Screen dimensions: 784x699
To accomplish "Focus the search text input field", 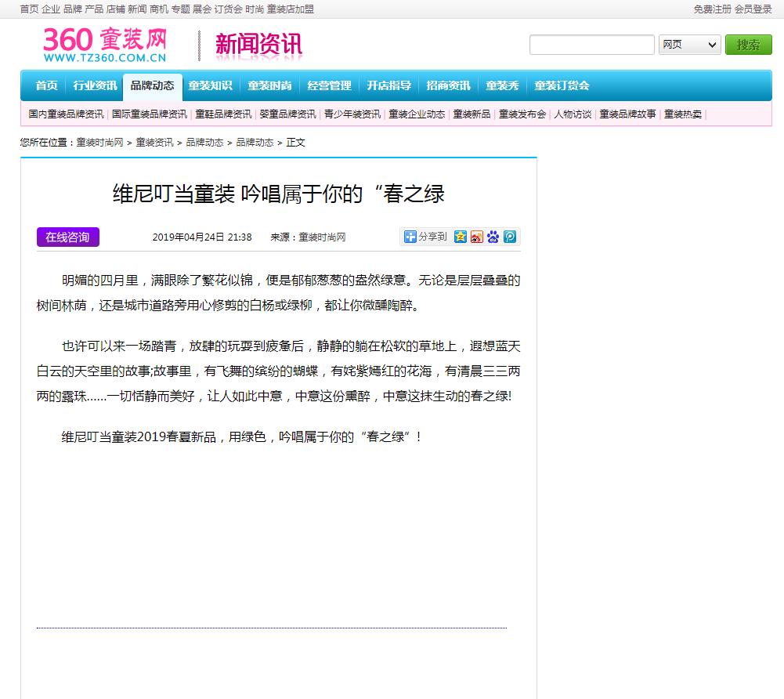I will (x=591, y=45).
